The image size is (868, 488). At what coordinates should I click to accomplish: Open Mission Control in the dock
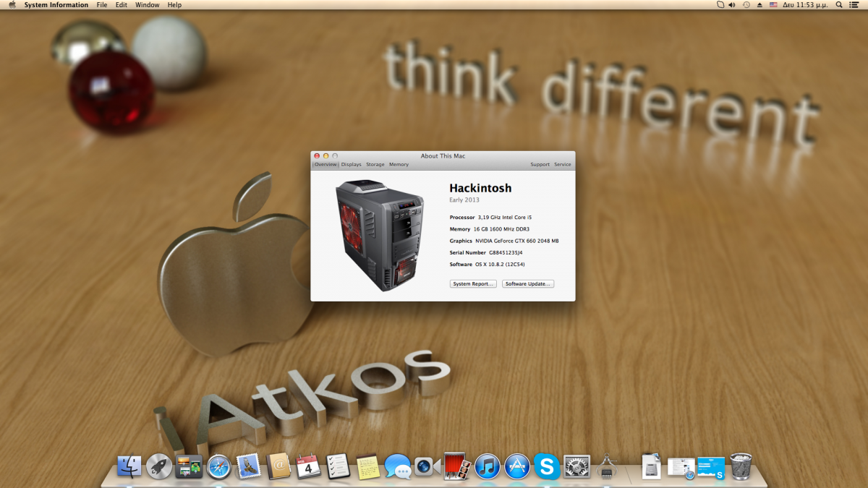[x=189, y=466]
